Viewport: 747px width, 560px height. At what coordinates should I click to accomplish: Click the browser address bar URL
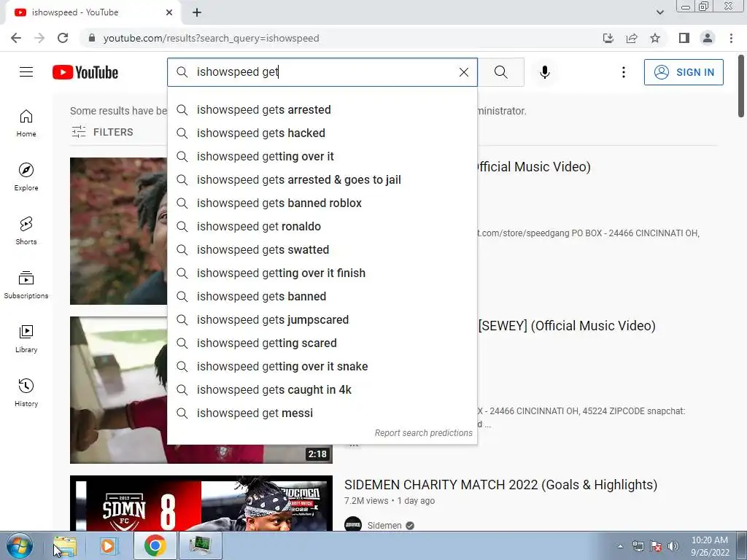(x=211, y=38)
